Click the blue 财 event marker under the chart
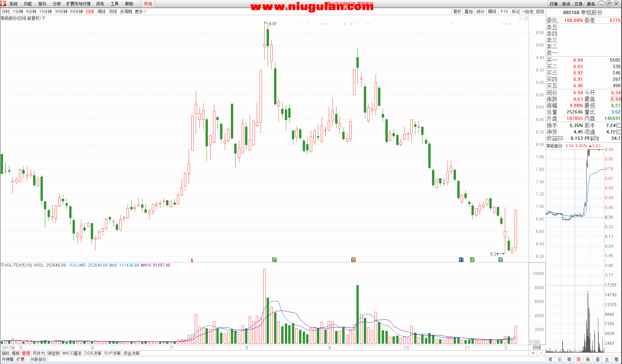 (x=461, y=260)
